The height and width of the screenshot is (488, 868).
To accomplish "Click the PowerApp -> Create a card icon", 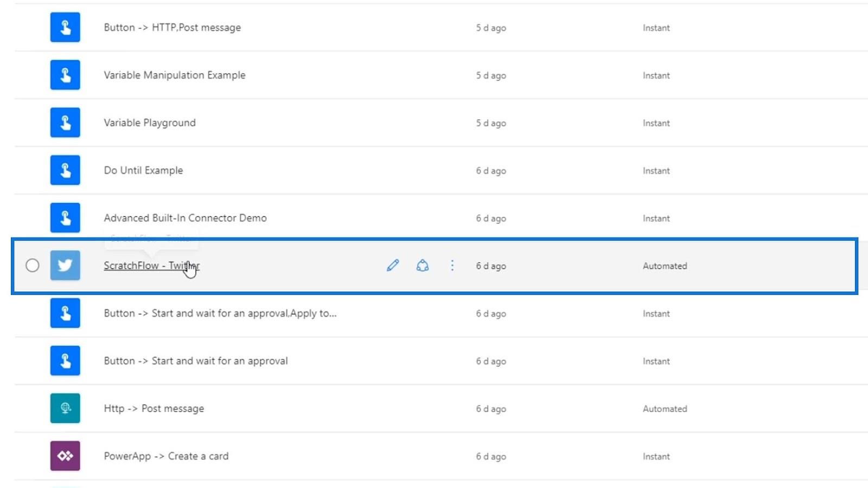I will (65, 456).
